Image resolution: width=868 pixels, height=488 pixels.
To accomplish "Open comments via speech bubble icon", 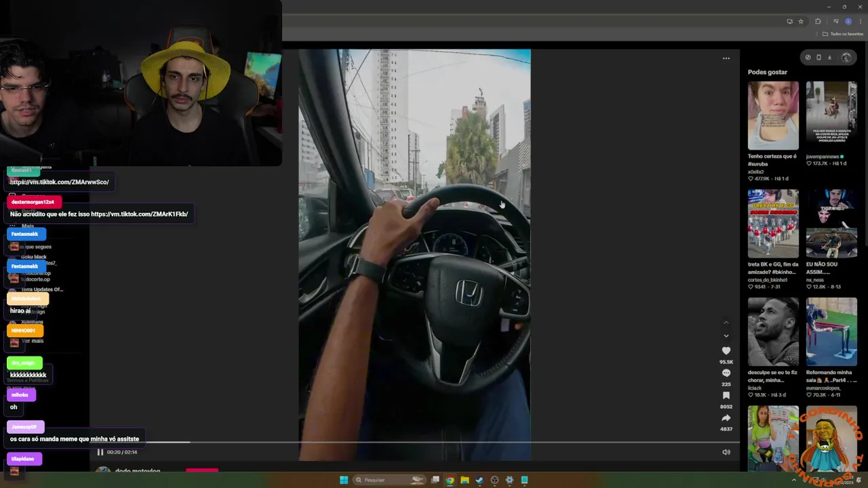I will [726, 373].
